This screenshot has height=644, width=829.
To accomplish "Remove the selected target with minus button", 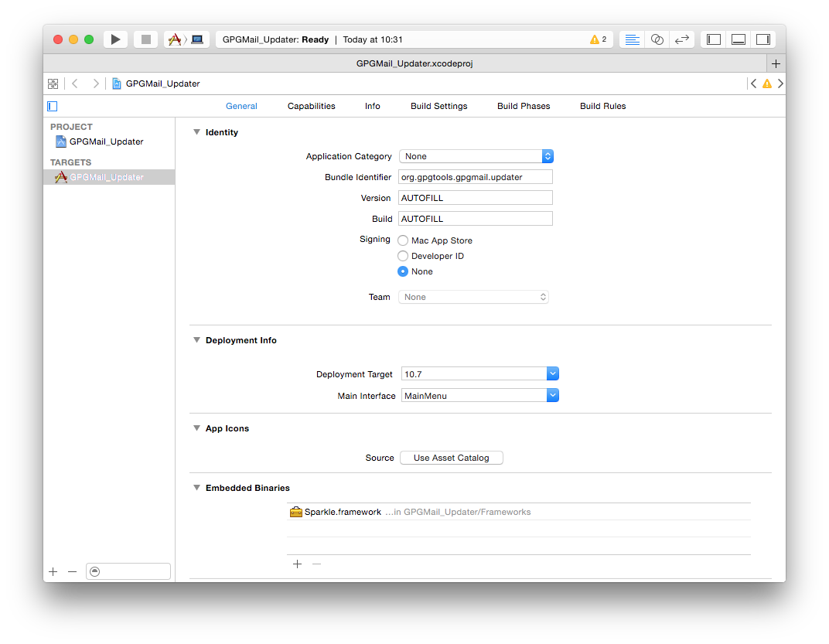I will coord(73,571).
